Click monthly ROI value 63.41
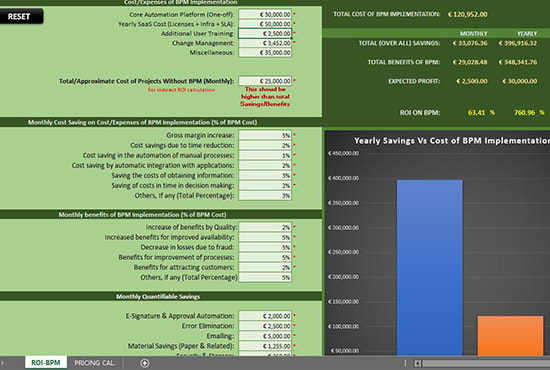Screen dimensions: 550x370 coord(476,113)
